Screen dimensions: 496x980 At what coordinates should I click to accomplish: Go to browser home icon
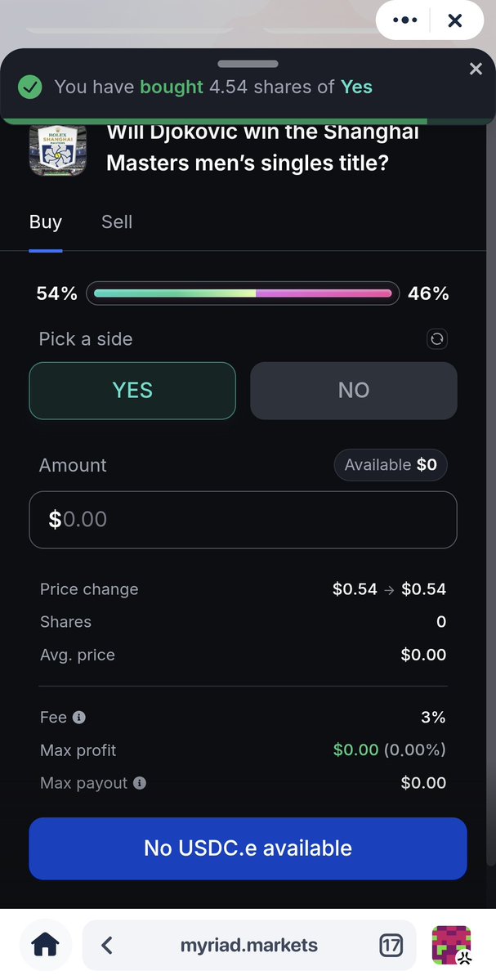pos(46,946)
